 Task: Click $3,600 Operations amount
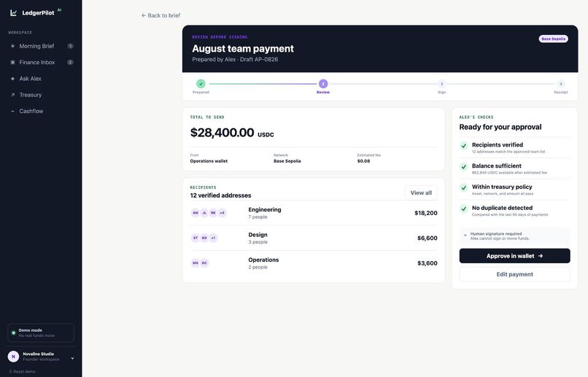(x=427, y=263)
